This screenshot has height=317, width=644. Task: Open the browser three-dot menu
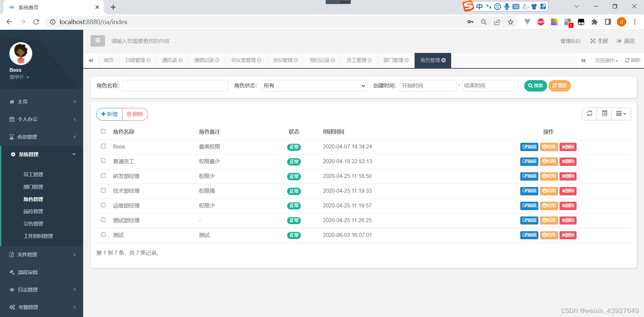point(635,22)
